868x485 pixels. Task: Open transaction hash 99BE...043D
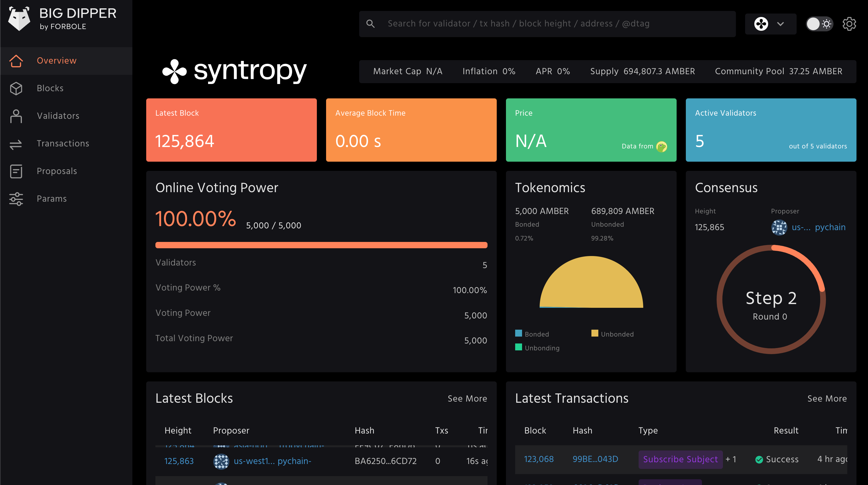point(595,459)
